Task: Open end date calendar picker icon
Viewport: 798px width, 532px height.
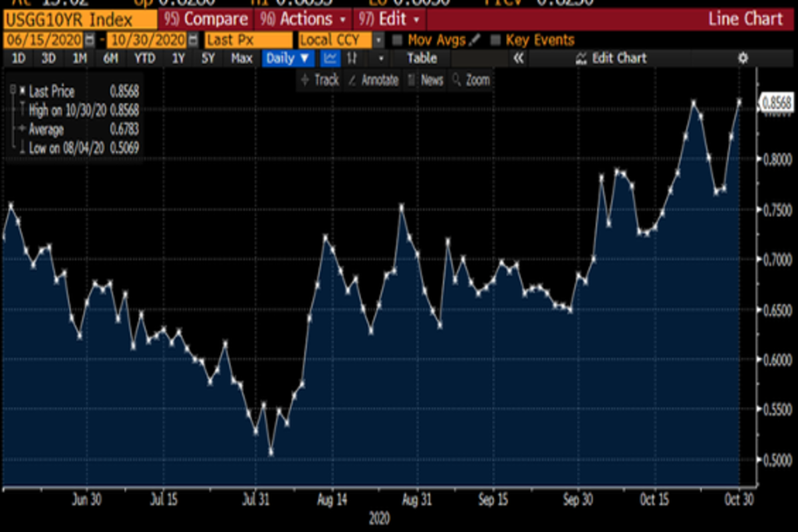Action: click(193, 41)
